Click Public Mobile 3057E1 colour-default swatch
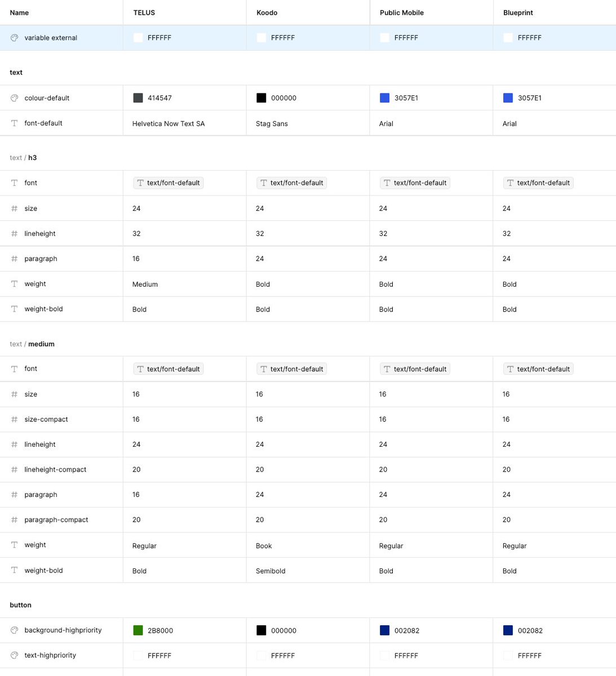The width and height of the screenshot is (616, 676). pyautogui.click(x=385, y=98)
